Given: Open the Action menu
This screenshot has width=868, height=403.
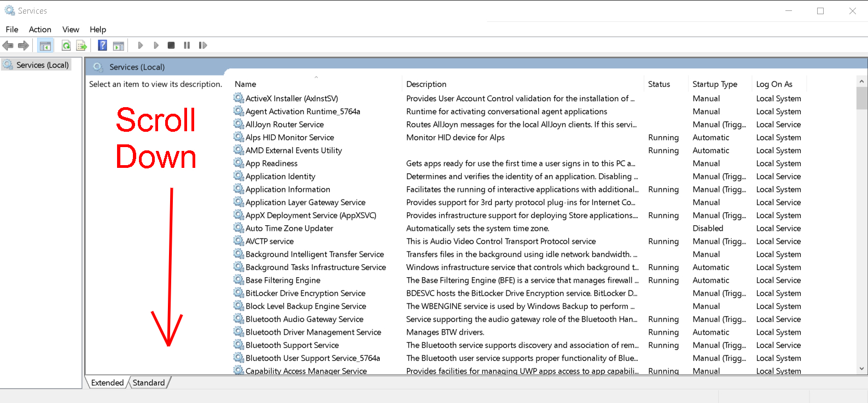Looking at the screenshot, I should [40, 30].
